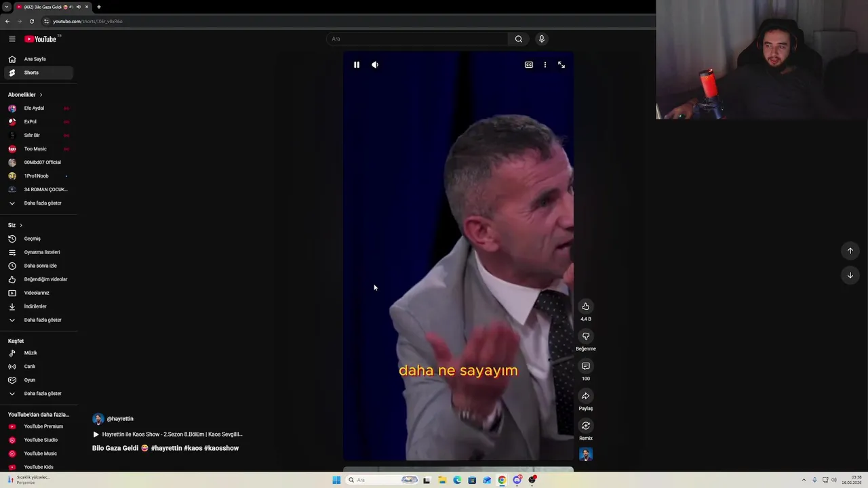The width and height of the screenshot is (868, 488).
Task: Open Canlı in Keşfet
Action: point(38,367)
